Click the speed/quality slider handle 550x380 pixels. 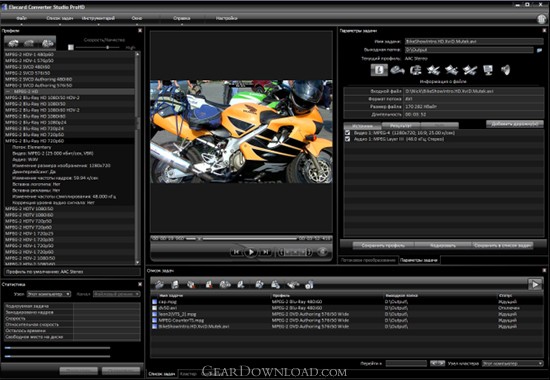click(x=108, y=47)
